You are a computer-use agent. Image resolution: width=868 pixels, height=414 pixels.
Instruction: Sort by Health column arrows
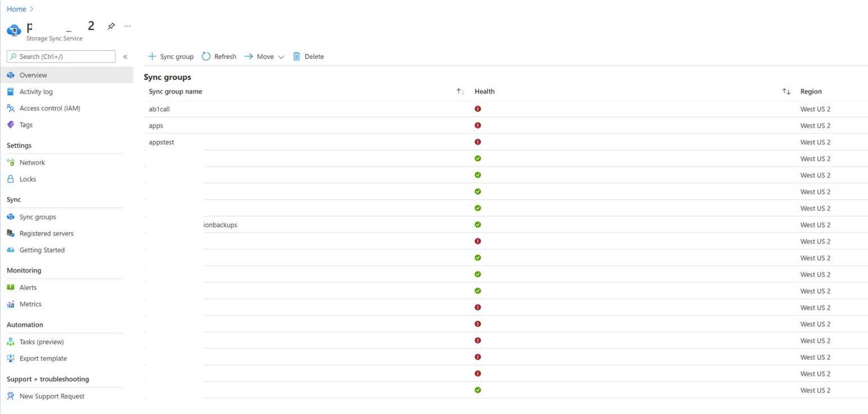pos(786,92)
